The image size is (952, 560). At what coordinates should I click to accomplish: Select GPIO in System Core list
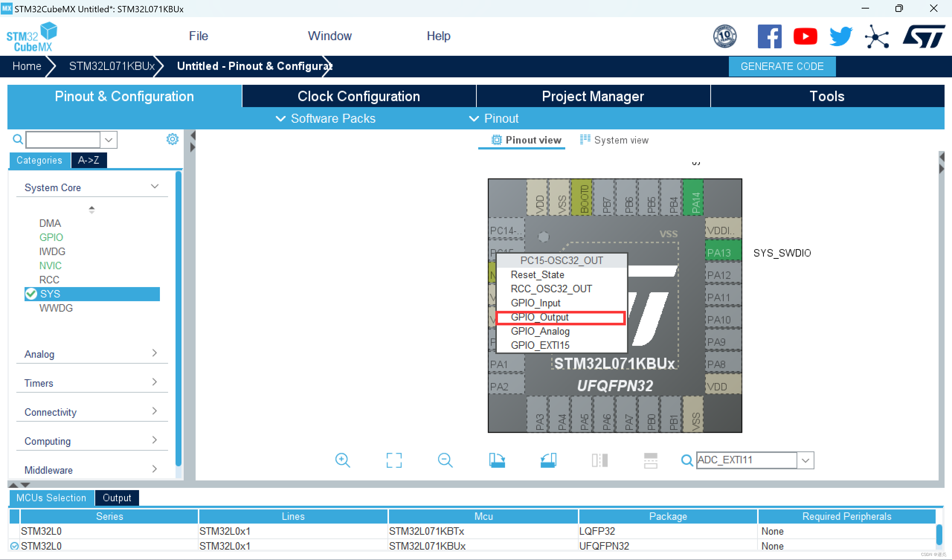click(51, 237)
